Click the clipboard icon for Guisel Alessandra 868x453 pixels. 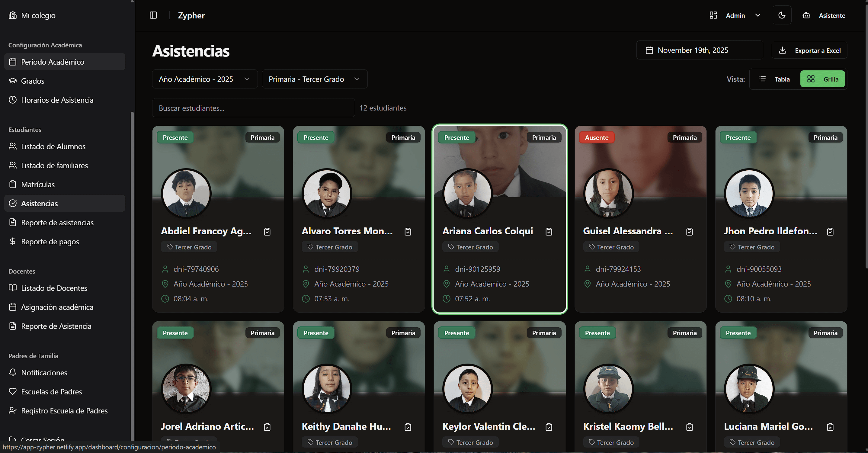tap(689, 232)
